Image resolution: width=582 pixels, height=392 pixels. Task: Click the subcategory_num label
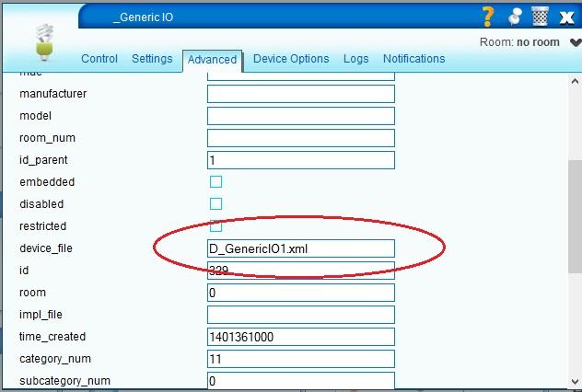[x=64, y=381]
